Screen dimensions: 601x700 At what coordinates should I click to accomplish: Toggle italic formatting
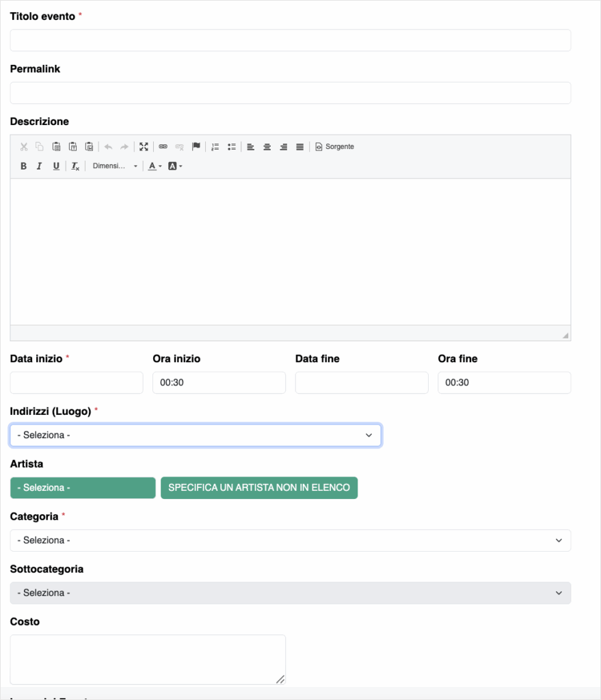(x=39, y=166)
